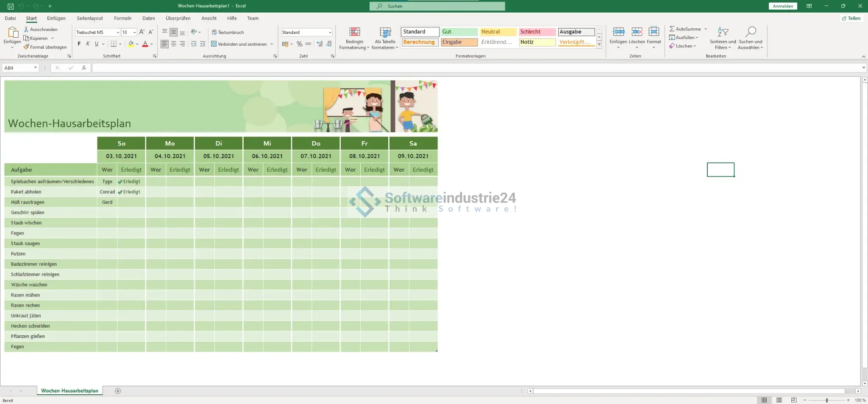Click the AutoSumme sigma icon
This screenshot has height=404, width=868.
[x=672, y=29]
